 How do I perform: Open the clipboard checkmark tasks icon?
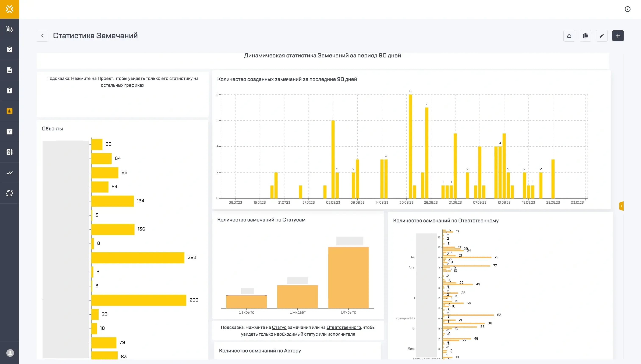pyautogui.click(x=10, y=49)
